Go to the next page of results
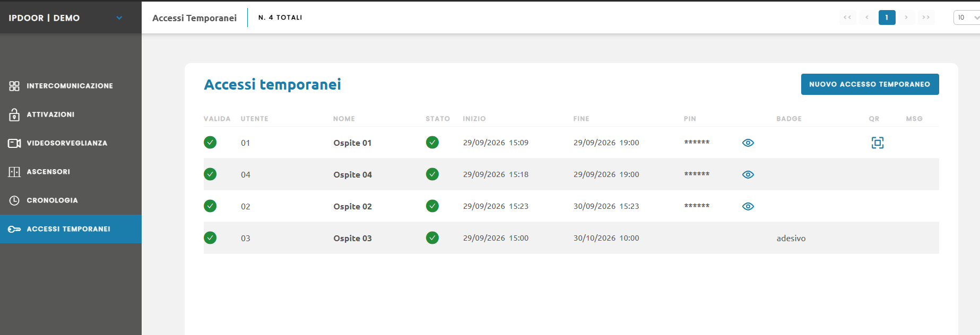Viewport: 980px width, 335px height. tap(906, 17)
